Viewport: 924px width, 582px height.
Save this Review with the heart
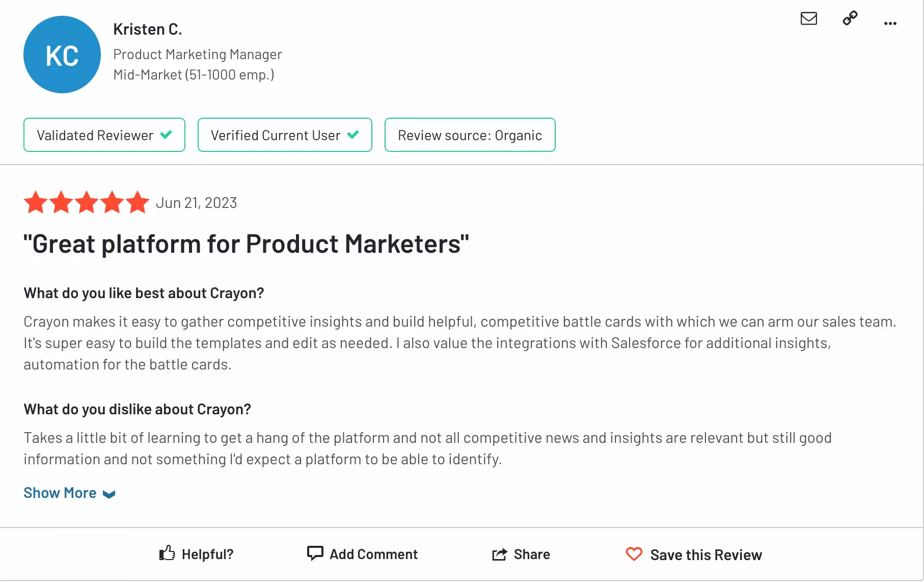click(x=694, y=554)
